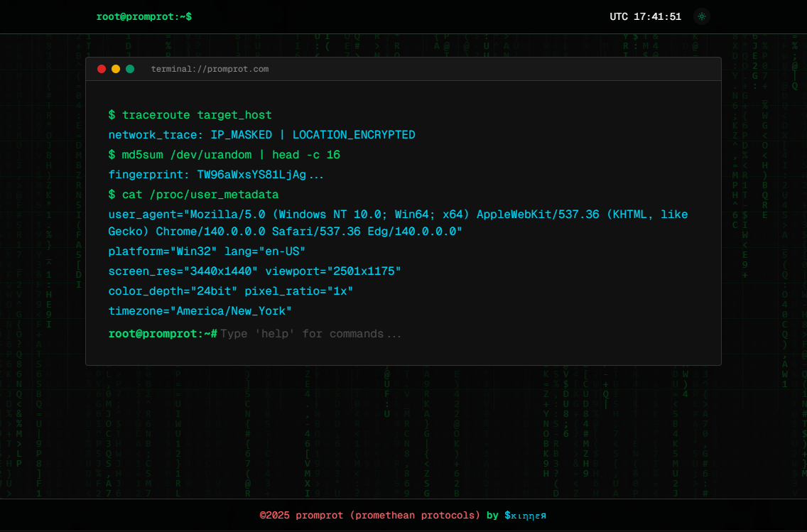Click the green traffic light on the terminal window

click(x=130, y=69)
